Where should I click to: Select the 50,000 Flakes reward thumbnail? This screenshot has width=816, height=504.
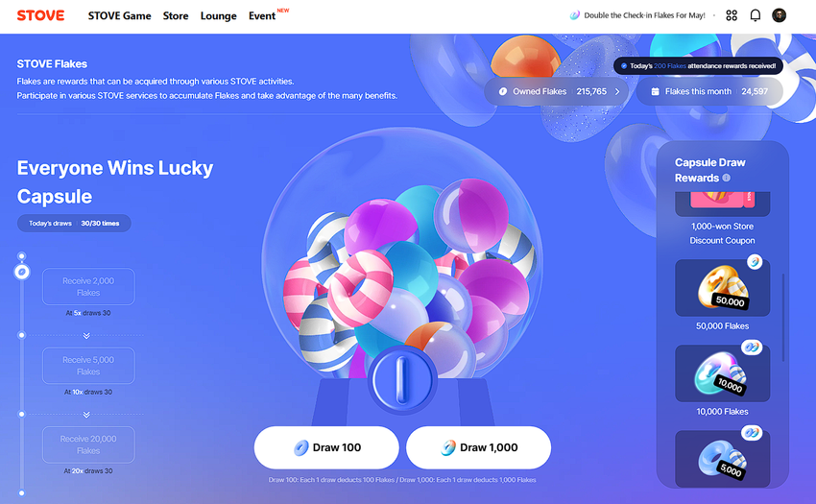[722, 288]
